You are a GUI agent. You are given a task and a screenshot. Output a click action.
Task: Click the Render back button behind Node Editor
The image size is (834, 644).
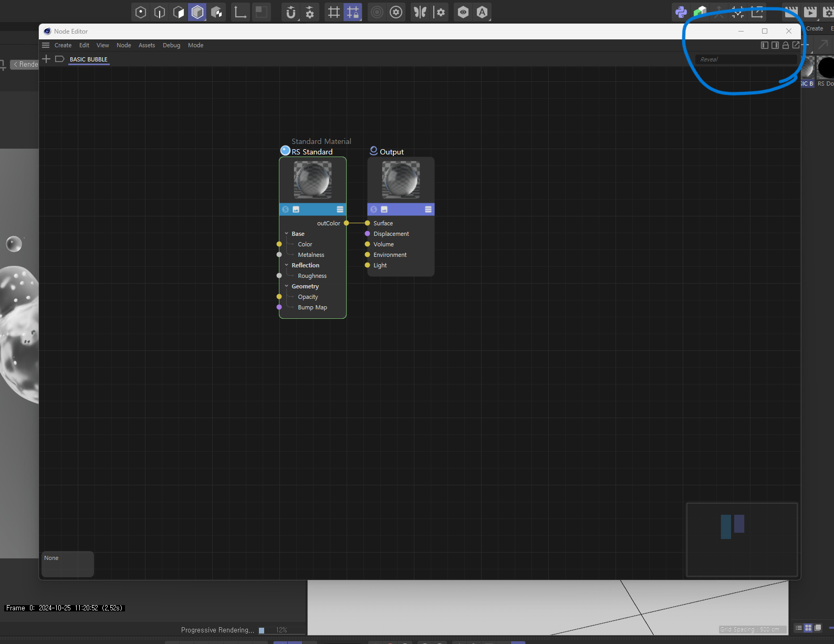24,65
